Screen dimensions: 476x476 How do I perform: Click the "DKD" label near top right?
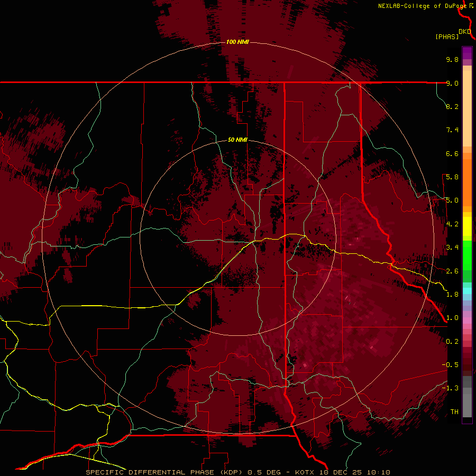[x=465, y=32]
